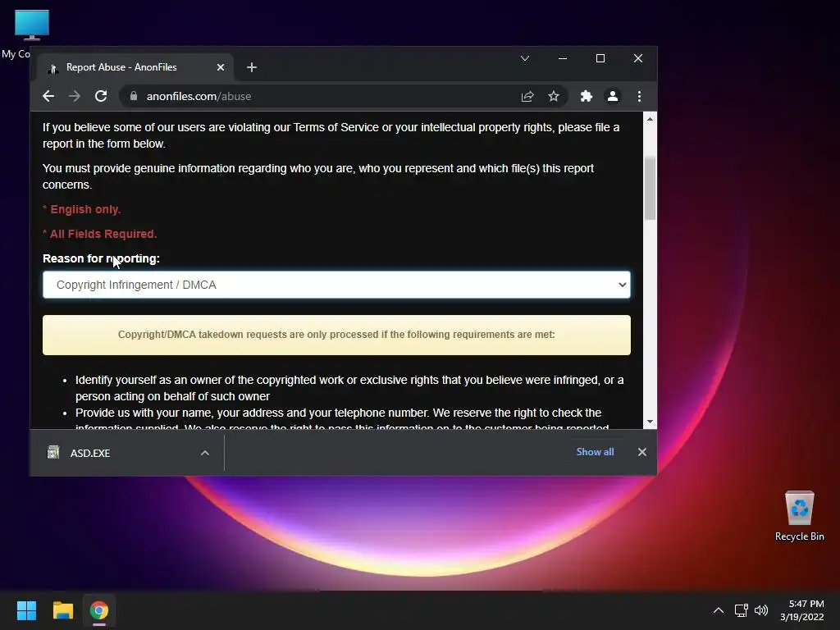
Task: Open the downloaded ASD.EXE file
Action: click(x=90, y=453)
